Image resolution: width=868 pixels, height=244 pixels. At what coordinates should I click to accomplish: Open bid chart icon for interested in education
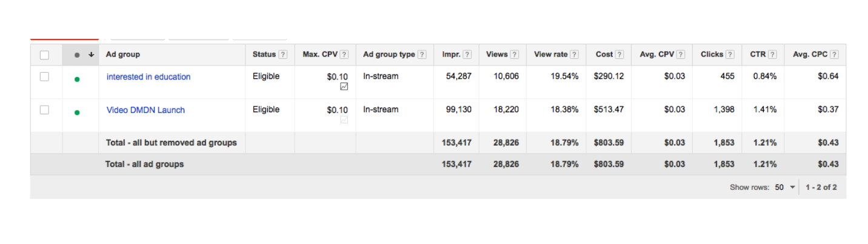[344, 87]
